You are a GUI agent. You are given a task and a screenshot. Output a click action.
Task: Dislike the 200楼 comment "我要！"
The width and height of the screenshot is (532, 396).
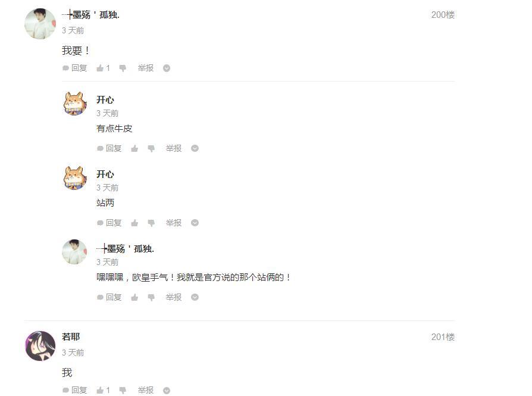pyautogui.click(x=123, y=68)
